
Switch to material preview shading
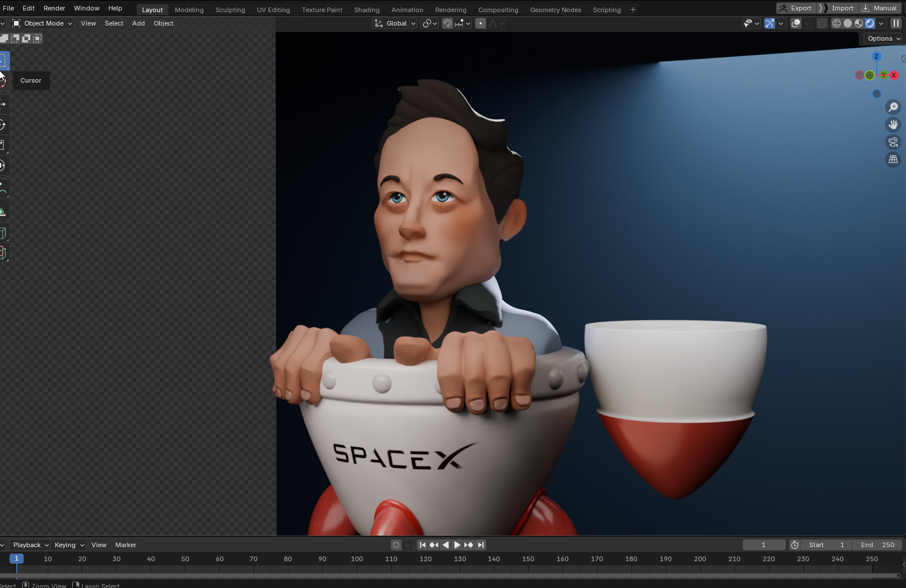(x=859, y=23)
